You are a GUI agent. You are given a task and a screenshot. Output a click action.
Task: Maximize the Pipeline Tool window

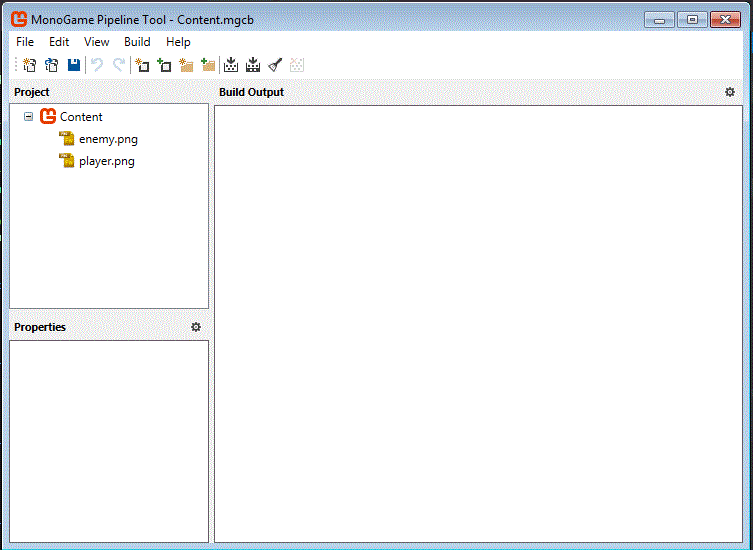[692, 20]
